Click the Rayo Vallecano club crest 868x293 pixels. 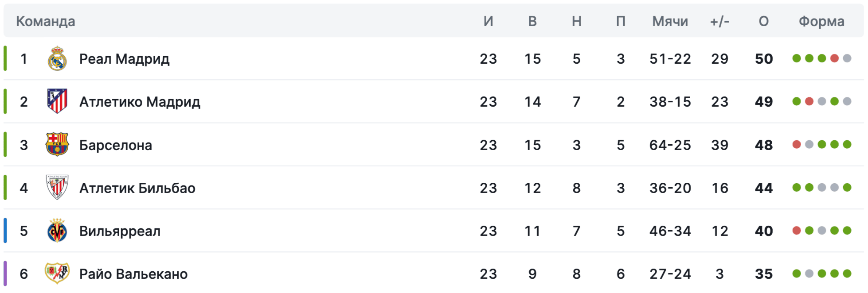57,274
